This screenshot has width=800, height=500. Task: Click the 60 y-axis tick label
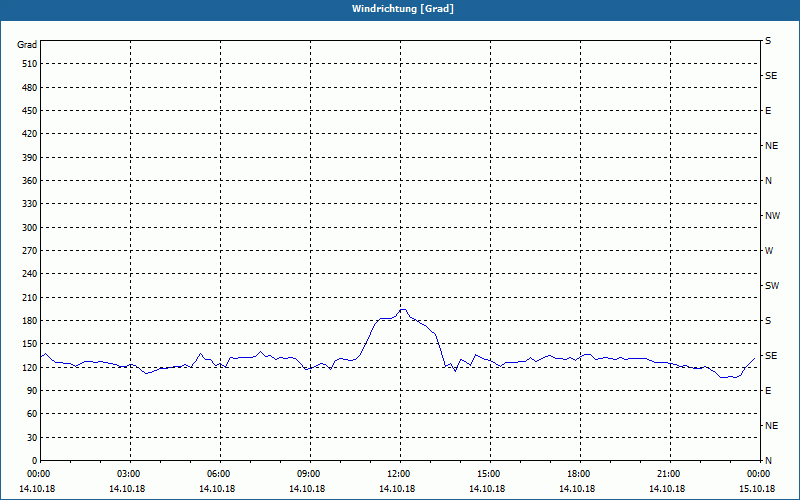pyautogui.click(x=32, y=414)
